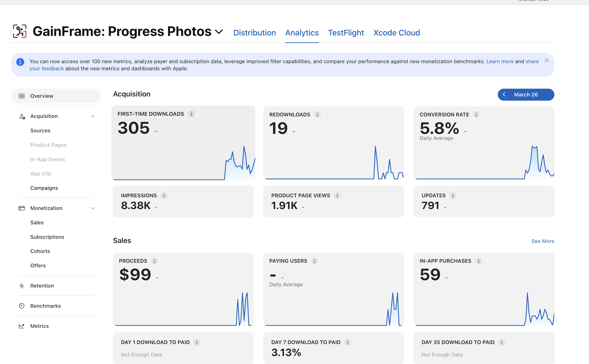Open Cohorts in the sidebar
This screenshot has height=364, width=589.
(40, 251)
